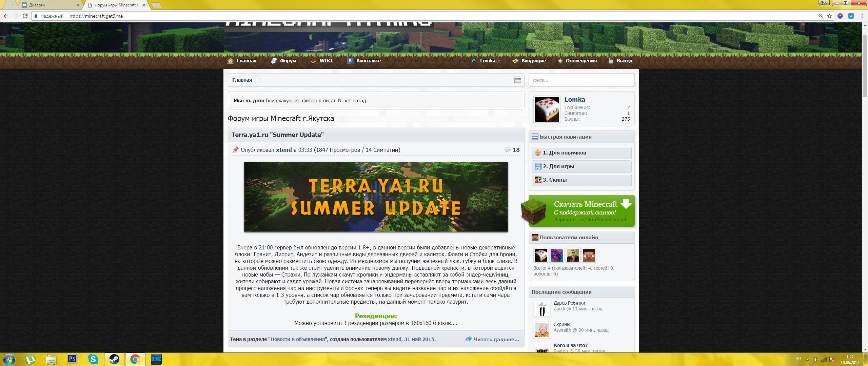This screenshot has width=868, height=366.
Task: Open quick navigation 1. Для новичков
Action: coord(581,153)
